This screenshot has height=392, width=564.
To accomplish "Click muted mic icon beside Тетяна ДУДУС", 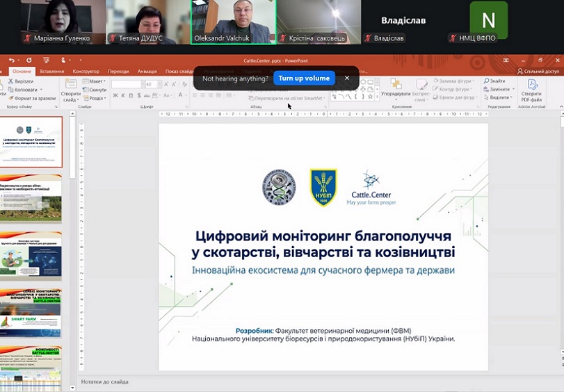I will (113, 38).
